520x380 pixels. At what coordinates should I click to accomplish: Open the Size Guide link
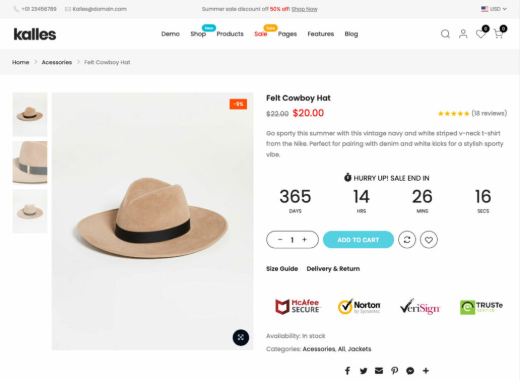point(282,269)
